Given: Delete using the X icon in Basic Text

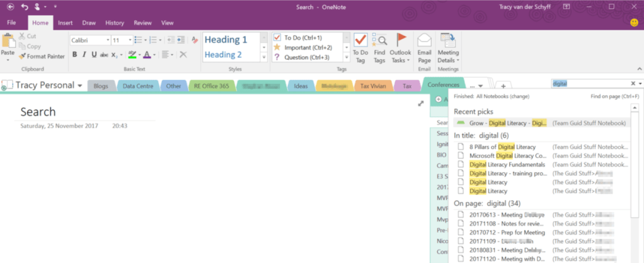Looking at the screenshot, I should coord(183,55).
